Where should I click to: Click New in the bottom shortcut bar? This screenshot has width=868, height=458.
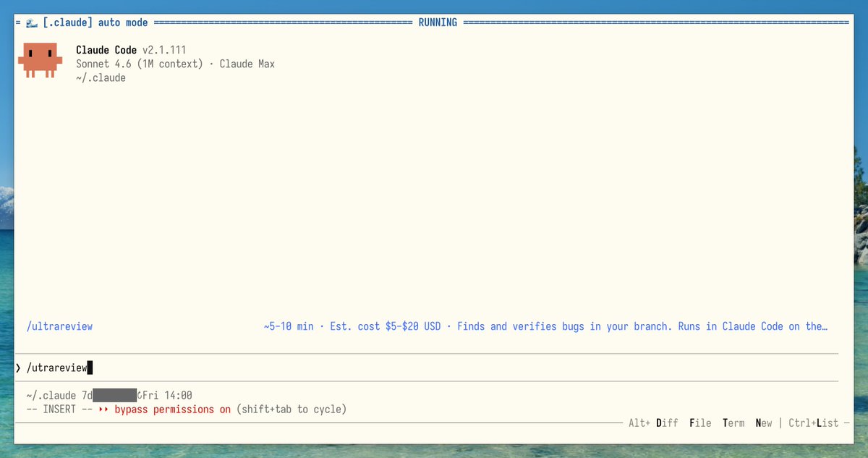click(764, 423)
